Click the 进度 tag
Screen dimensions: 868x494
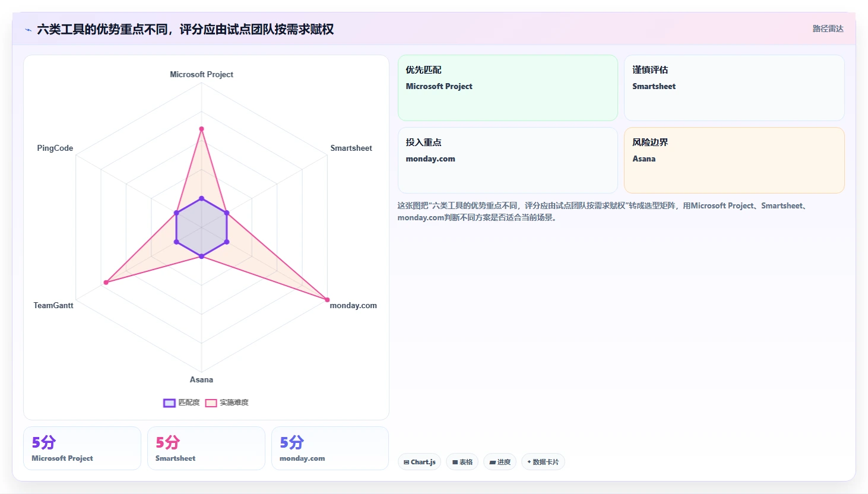(500, 462)
